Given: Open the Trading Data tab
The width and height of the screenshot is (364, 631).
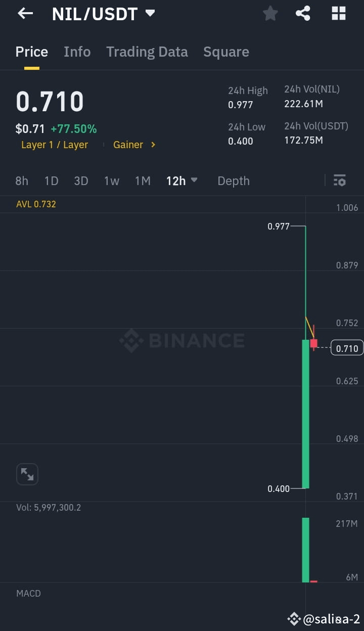Looking at the screenshot, I should coord(147,52).
